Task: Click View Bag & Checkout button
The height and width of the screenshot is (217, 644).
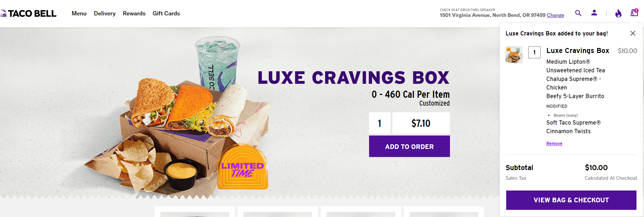Action: [x=571, y=200]
